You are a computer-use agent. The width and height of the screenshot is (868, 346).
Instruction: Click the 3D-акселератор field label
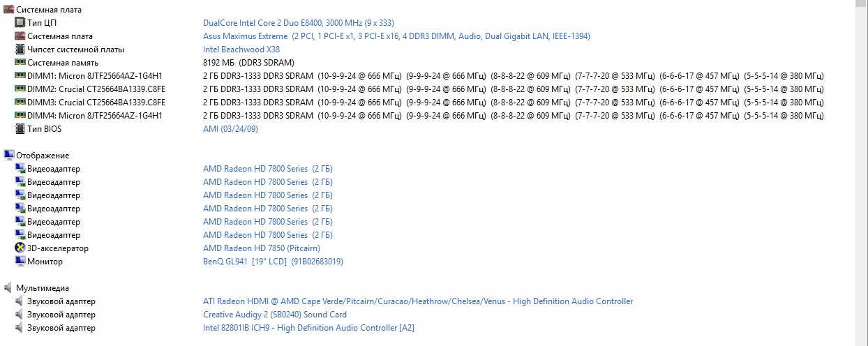58,248
